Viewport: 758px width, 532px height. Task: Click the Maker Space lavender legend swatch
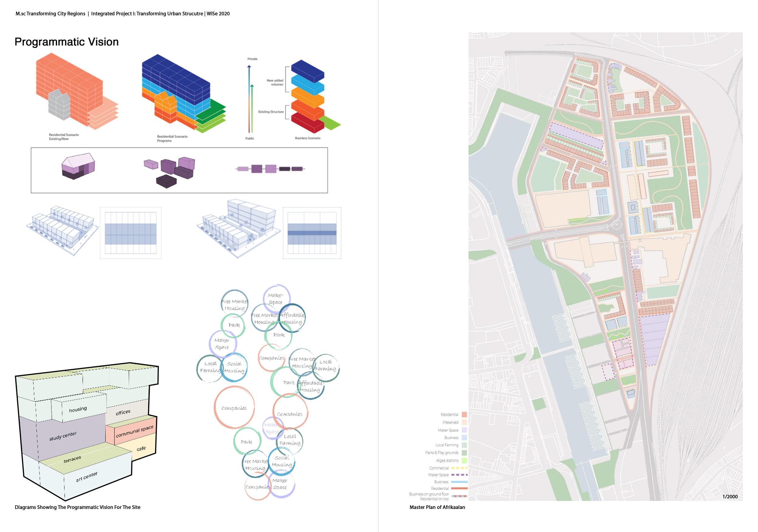pyautogui.click(x=464, y=430)
